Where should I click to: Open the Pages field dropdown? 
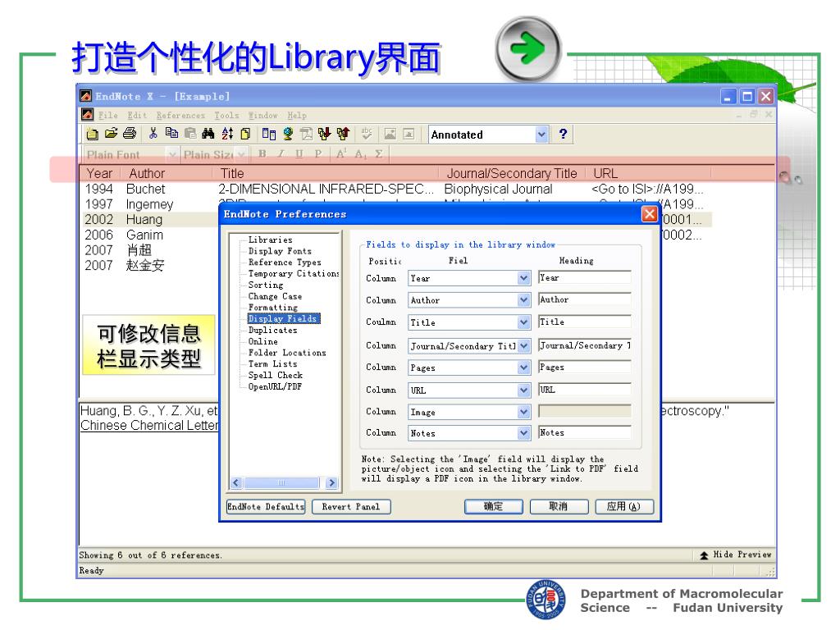pos(523,367)
